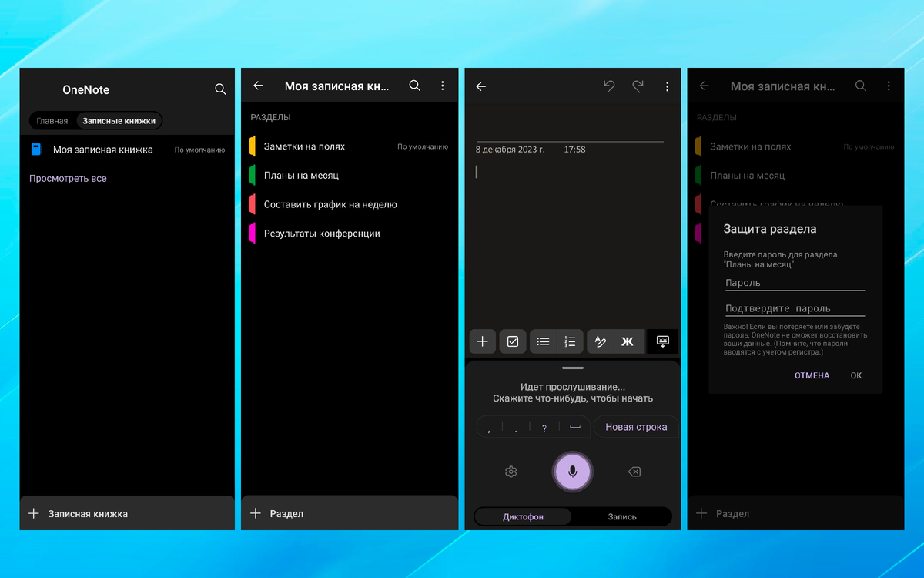Open Составить график на неделю section
924x578 pixels.
pyautogui.click(x=350, y=204)
